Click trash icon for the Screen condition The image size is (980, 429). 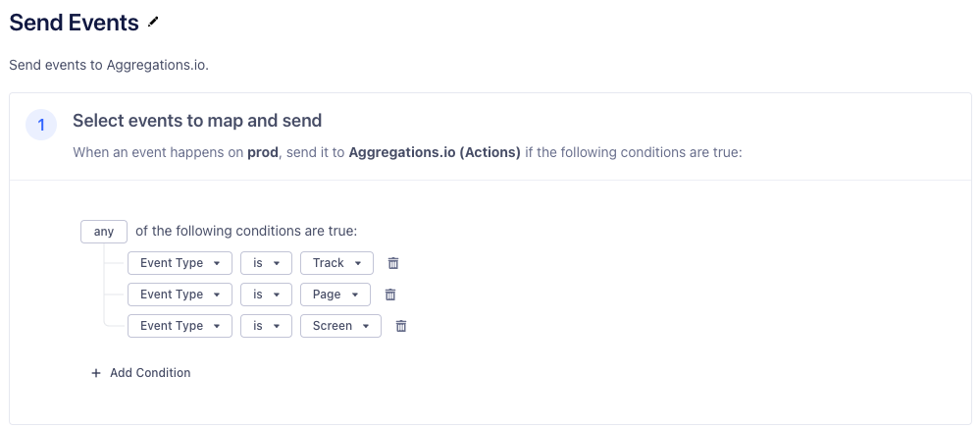point(400,326)
